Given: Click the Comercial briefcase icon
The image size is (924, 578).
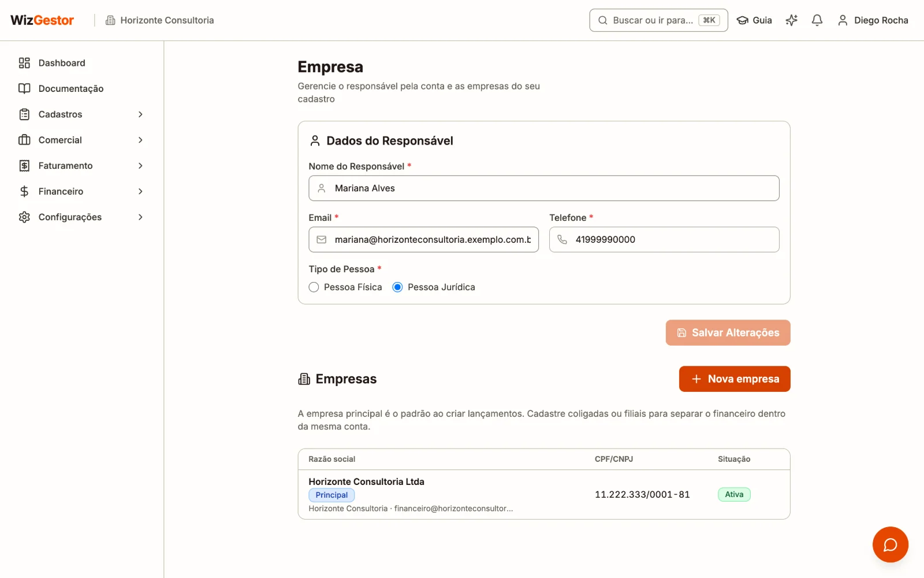Looking at the screenshot, I should [x=24, y=140].
